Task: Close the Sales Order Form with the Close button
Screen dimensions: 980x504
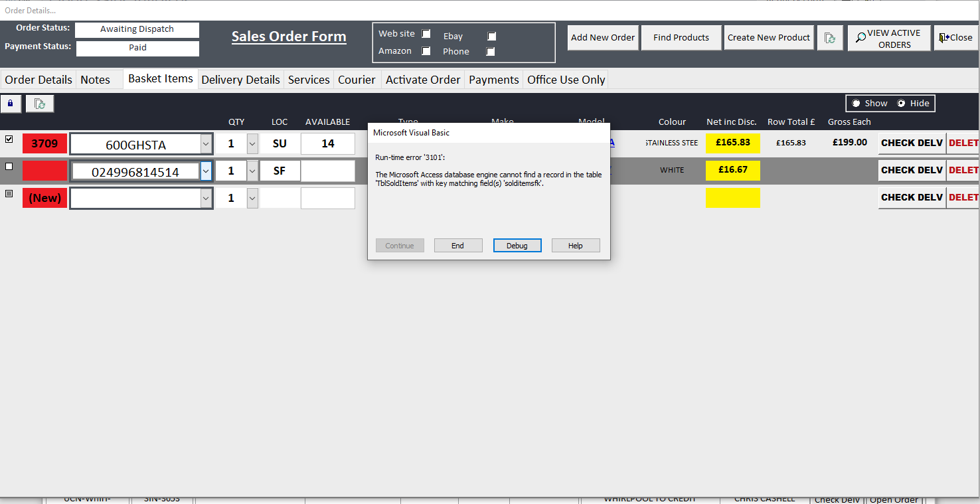Action: pyautogui.click(x=956, y=38)
